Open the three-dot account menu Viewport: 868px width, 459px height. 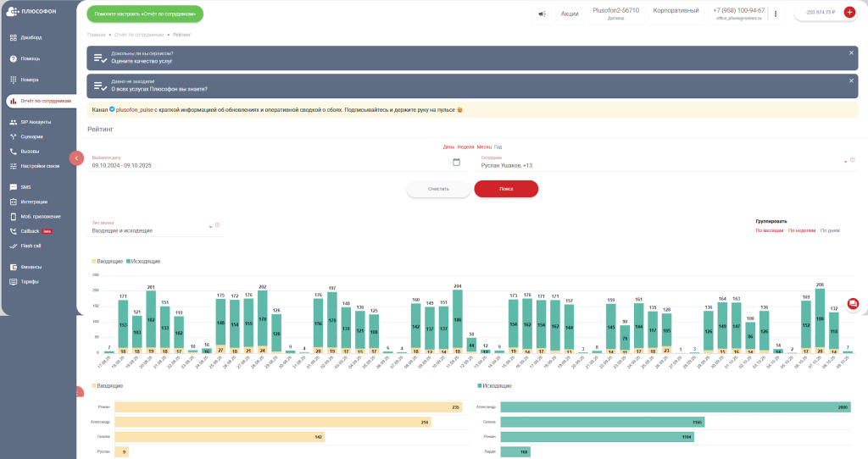(x=775, y=14)
